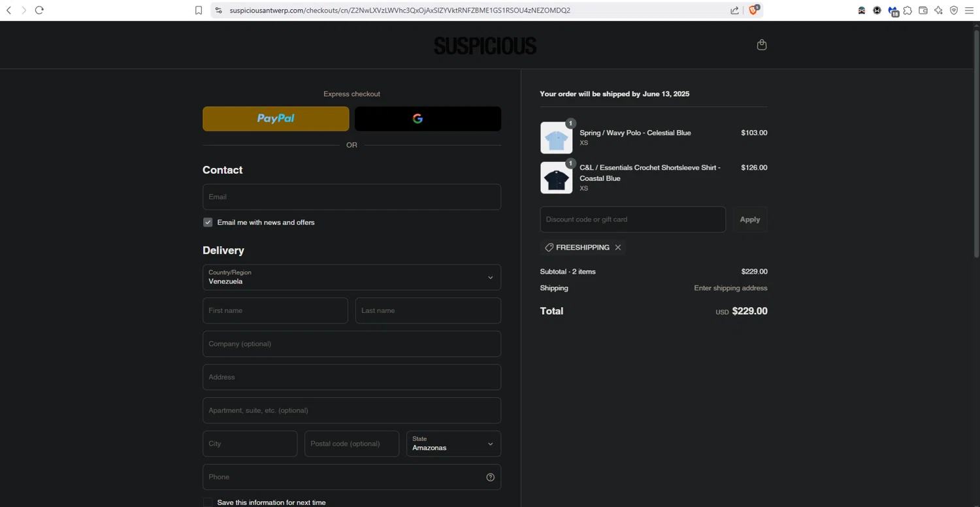980x507 pixels.
Task: Open the Country/Region dropdown
Action: [351, 278]
